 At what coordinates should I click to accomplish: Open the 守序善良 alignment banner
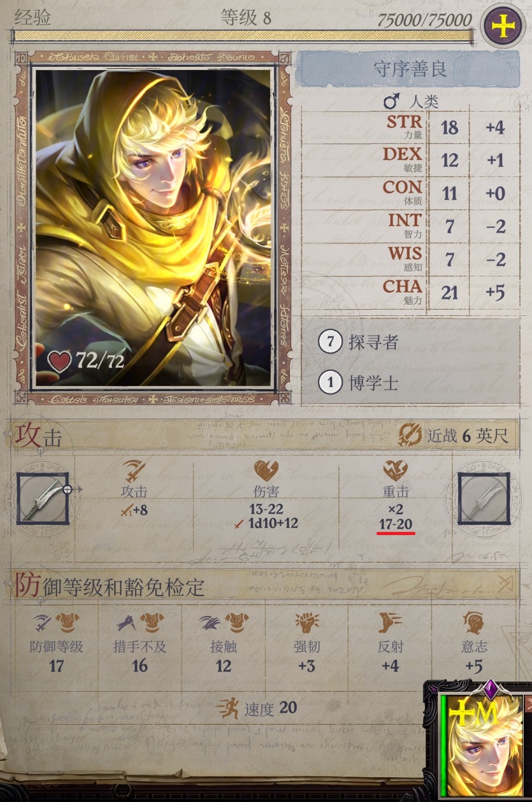(410, 69)
